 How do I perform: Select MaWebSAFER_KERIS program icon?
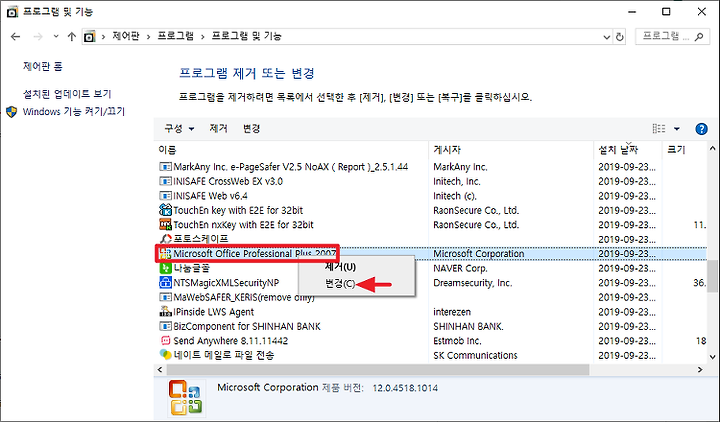[x=165, y=297]
